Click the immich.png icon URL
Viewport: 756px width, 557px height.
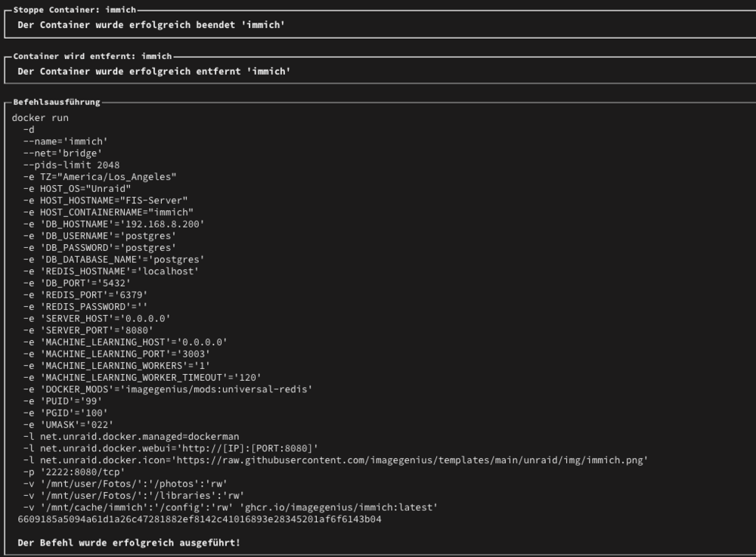[412, 460]
